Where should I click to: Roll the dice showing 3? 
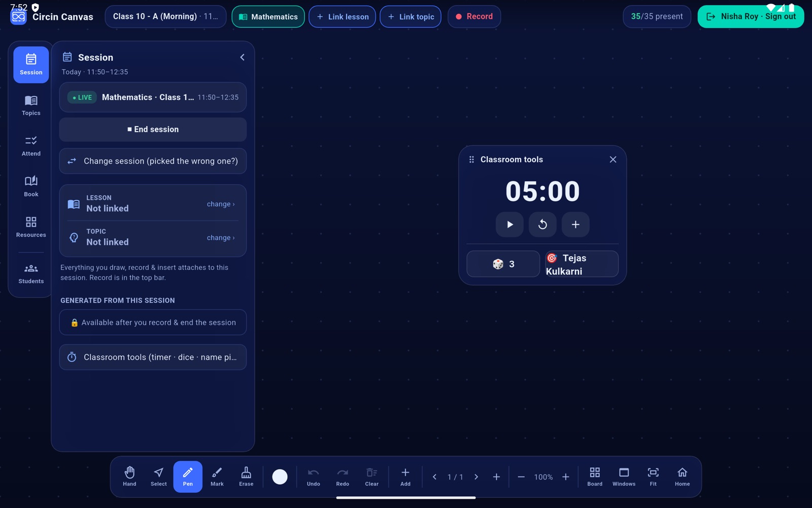pyautogui.click(x=503, y=264)
